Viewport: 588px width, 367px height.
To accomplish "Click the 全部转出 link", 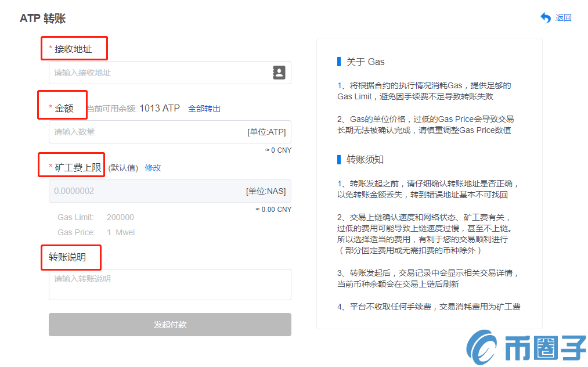I will [x=204, y=109].
